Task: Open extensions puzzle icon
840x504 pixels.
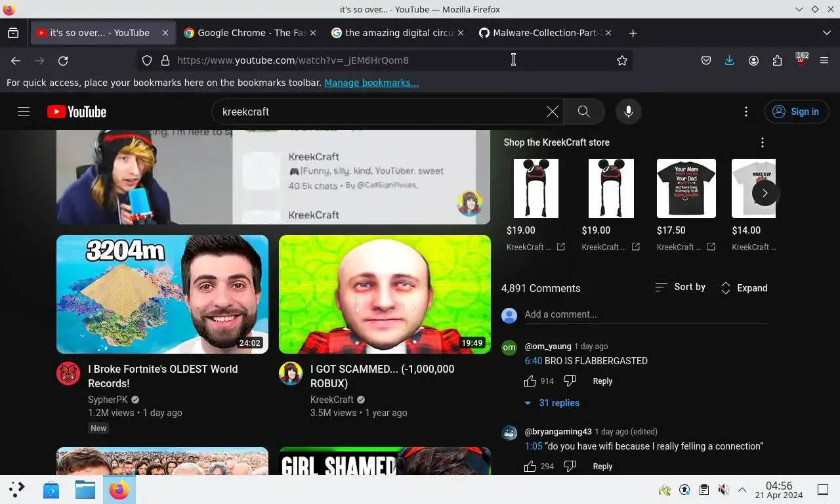Action: [x=777, y=60]
